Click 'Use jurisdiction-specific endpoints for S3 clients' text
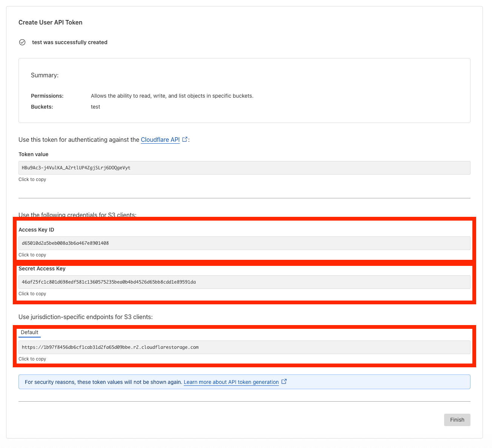This screenshot has width=492, height=448. pos(86,317)
